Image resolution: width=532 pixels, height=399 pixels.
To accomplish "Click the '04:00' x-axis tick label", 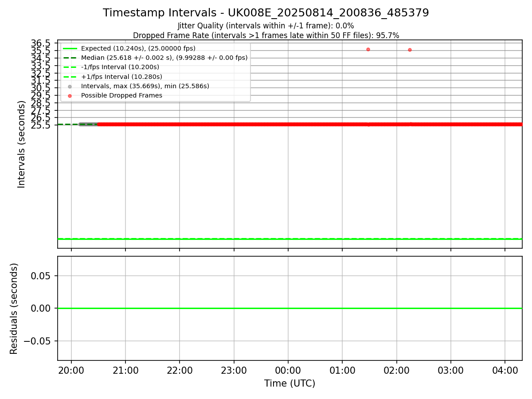I will [505, 370].
